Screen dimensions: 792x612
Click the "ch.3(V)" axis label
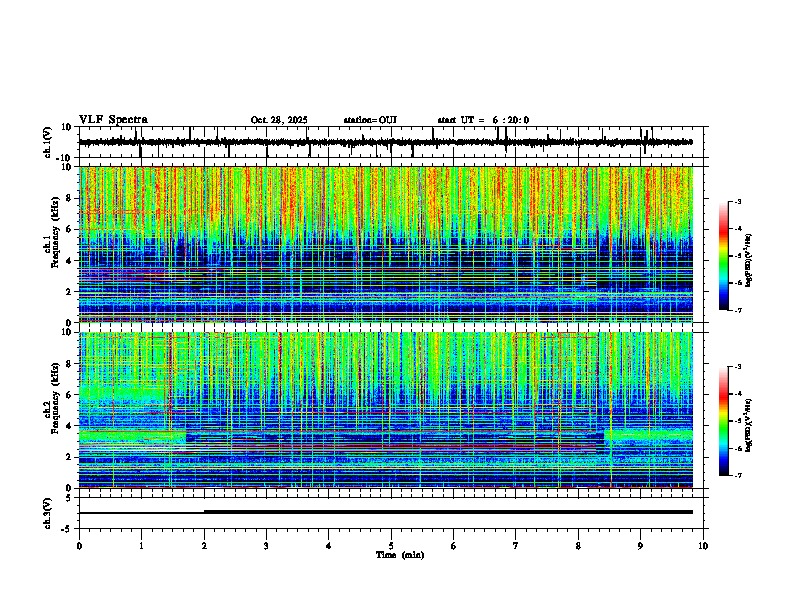[x=48, y=514]
